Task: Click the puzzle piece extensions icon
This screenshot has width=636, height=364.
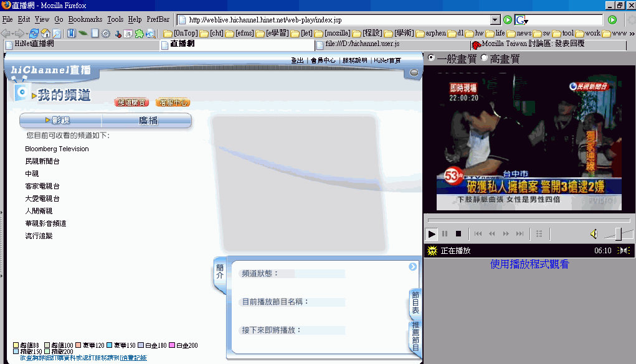Action: click(x=139, y=33)
